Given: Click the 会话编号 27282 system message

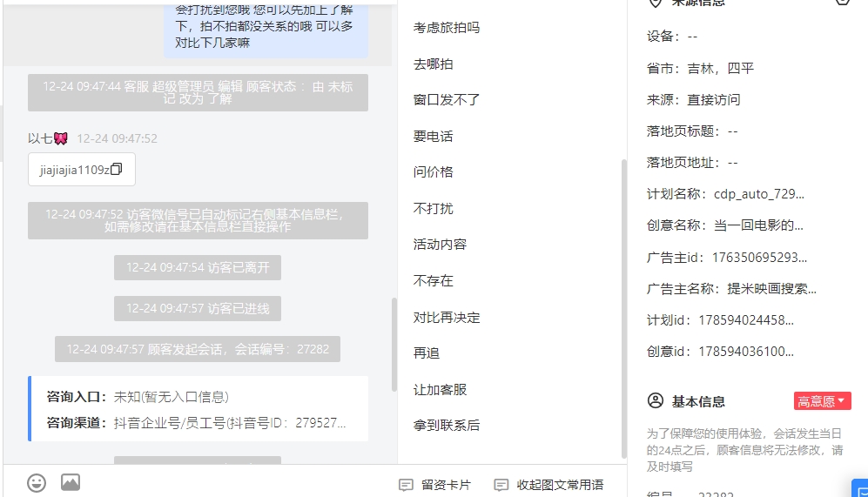Looking at the screenshot, I should pyautogui.click(x=198, y=349).
